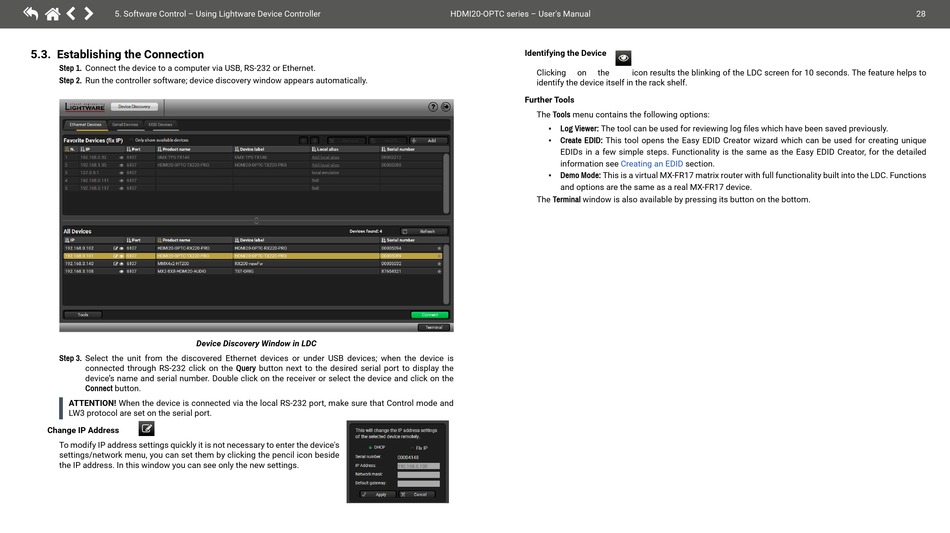The width and height of the screenshot is (950, 533).
Task: Go to the next manual page
Action: pyautogui.click(x=88, y=13)
